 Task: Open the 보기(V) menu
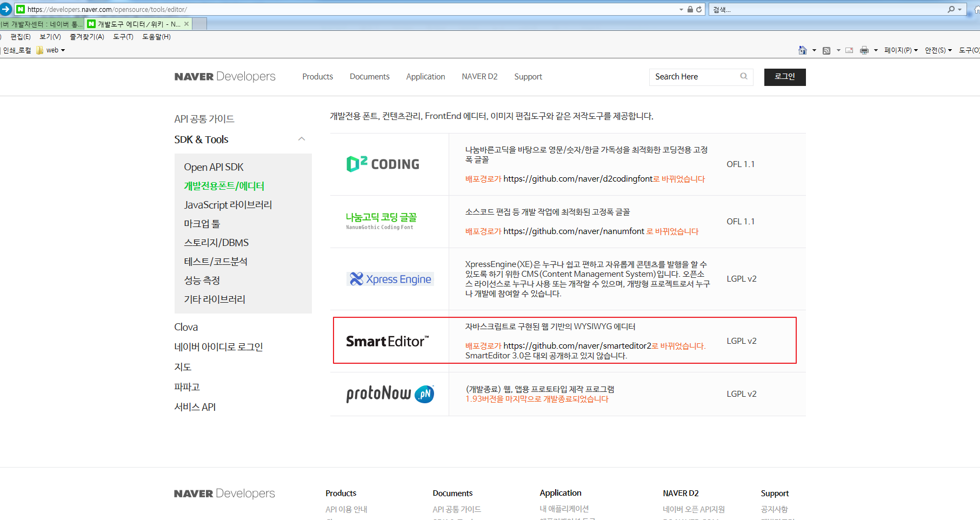tap(50, 37)
